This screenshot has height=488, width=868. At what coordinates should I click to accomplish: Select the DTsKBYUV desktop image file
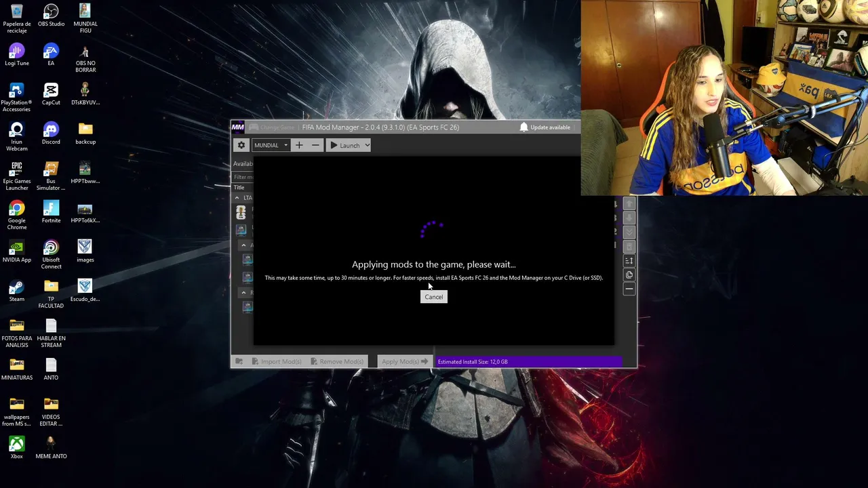[x=85, y=95]
